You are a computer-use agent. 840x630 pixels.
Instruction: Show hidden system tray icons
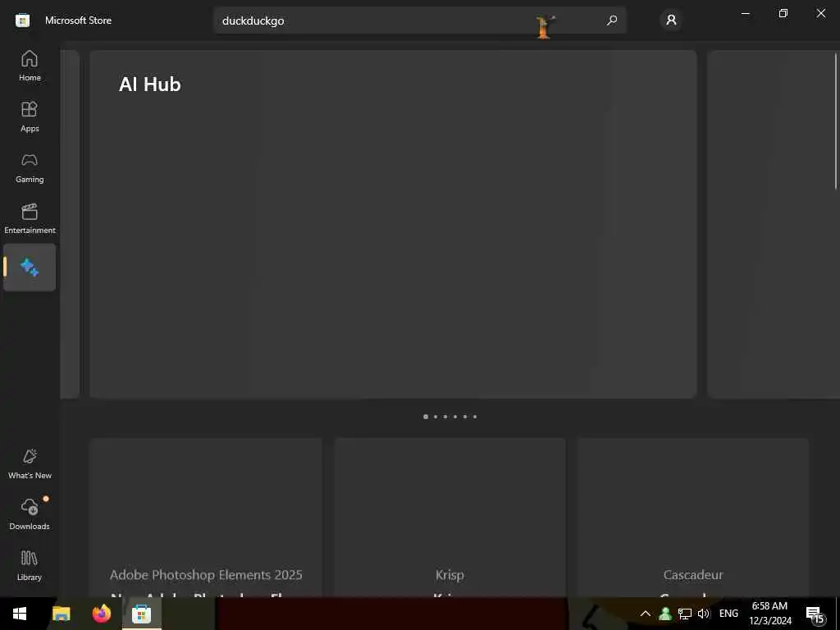646,614
